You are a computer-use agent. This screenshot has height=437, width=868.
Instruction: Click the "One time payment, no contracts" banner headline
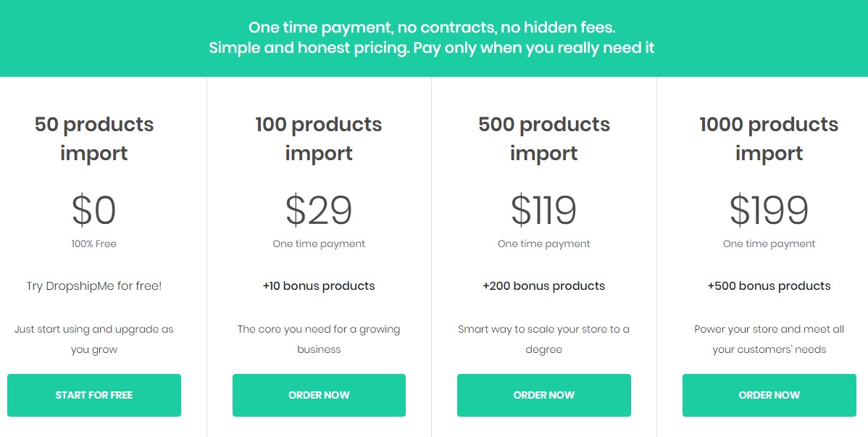[x=432, y=28]
